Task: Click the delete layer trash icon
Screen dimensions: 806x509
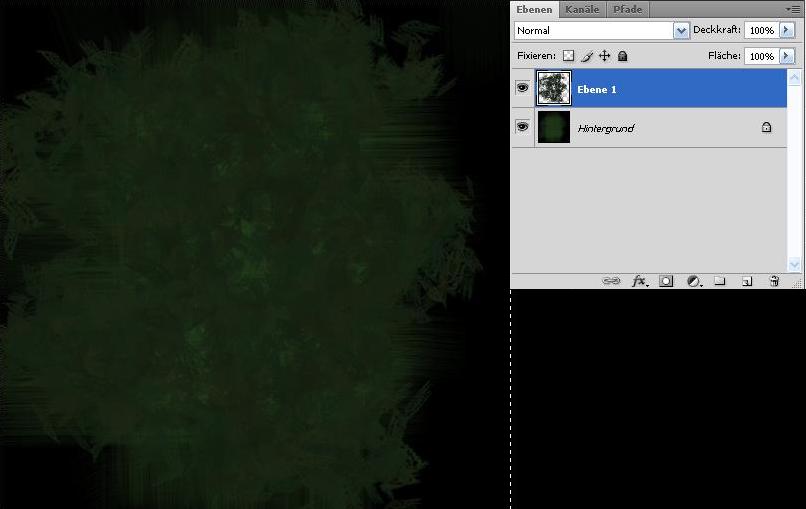Action: 774,281
